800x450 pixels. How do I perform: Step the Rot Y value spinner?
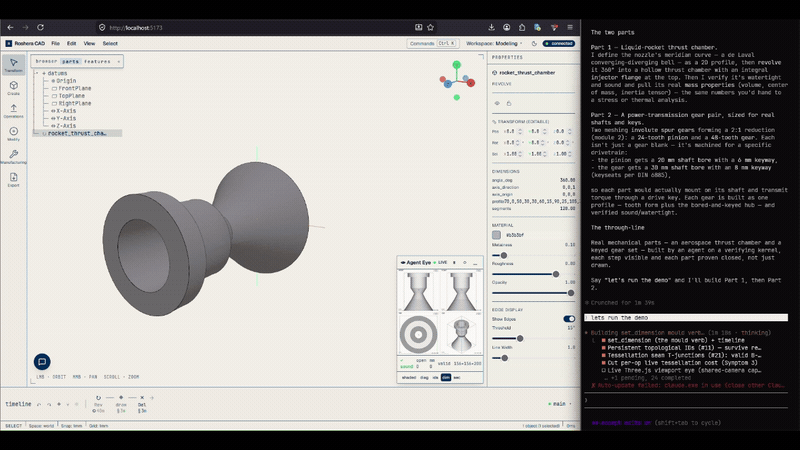click(544, 142)
